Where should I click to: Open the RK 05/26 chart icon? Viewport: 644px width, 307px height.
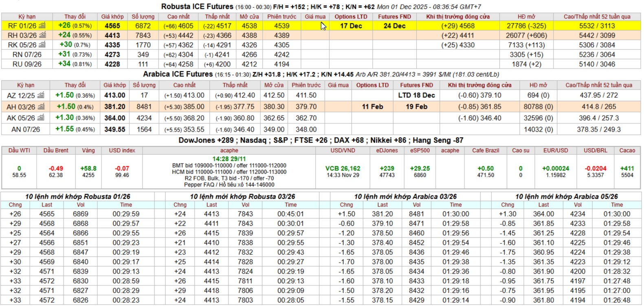coord(42,45)
